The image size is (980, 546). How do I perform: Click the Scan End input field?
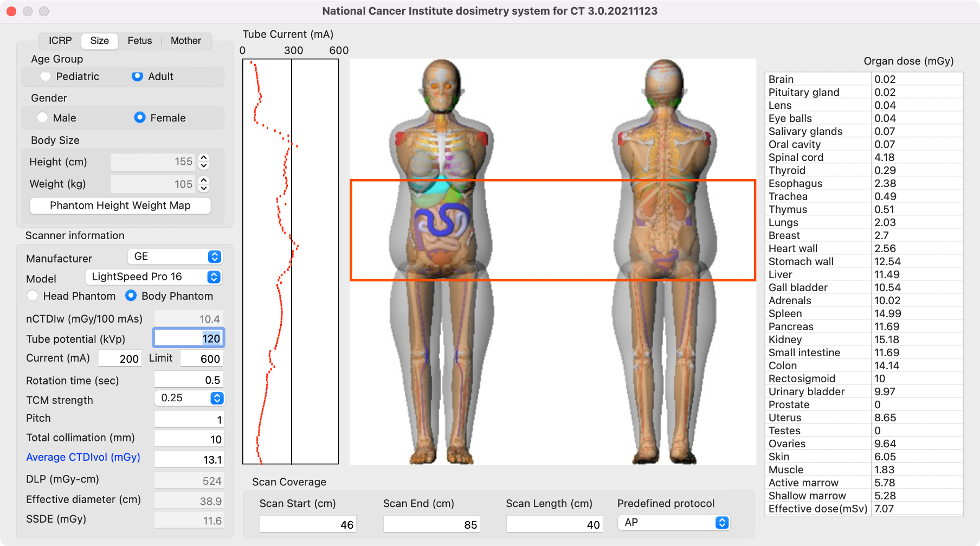[x=431, y=524]
